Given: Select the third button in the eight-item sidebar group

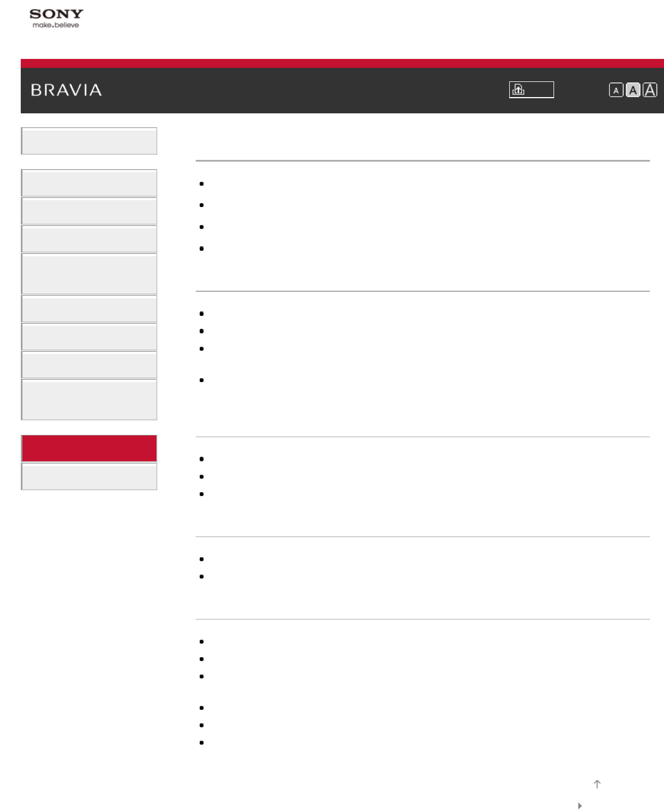Looking at the screenshot, I should click(x=89, y=239).
